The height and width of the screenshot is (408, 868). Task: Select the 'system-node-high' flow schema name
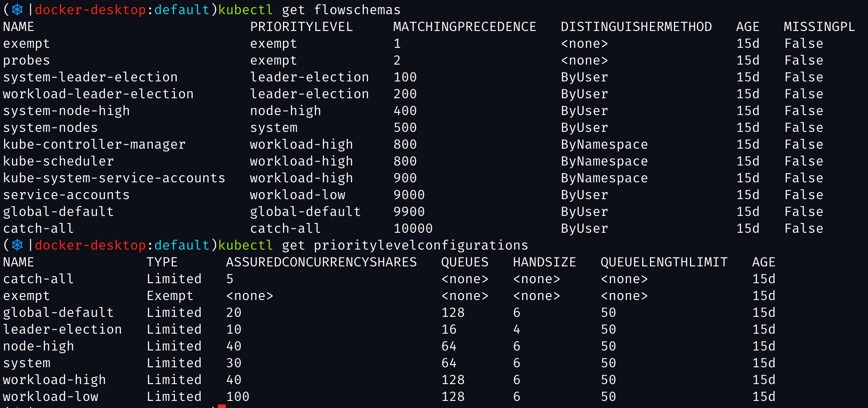[66, 111]
